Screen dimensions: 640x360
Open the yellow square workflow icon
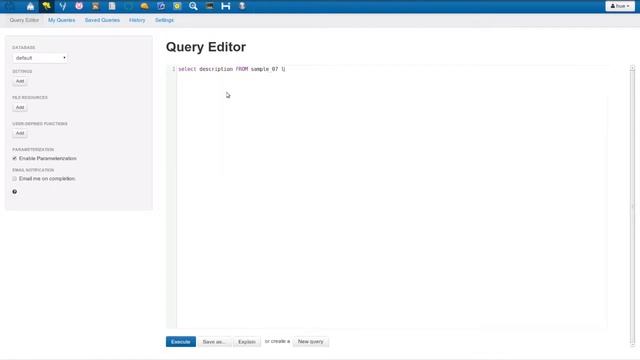coord(177,6)
